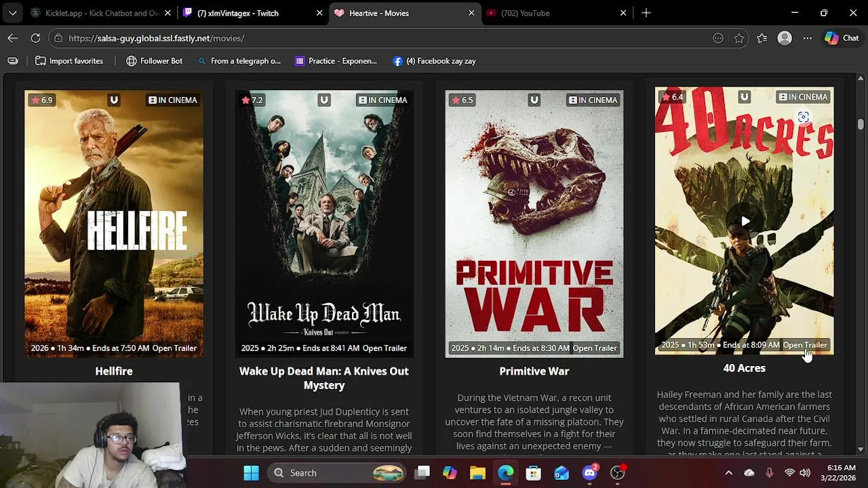Image resolution: width=868 pixels, height=488 pixels.
Task: Click the U badge on Wake Up Dead Man poster
Action: [324, 100]
